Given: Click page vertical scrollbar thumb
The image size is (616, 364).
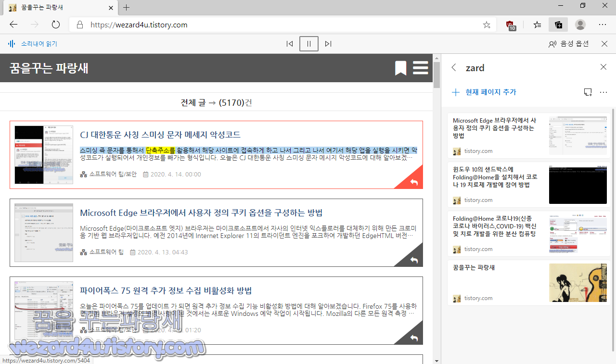Looking at the screenshot, I should coord(436,75).
